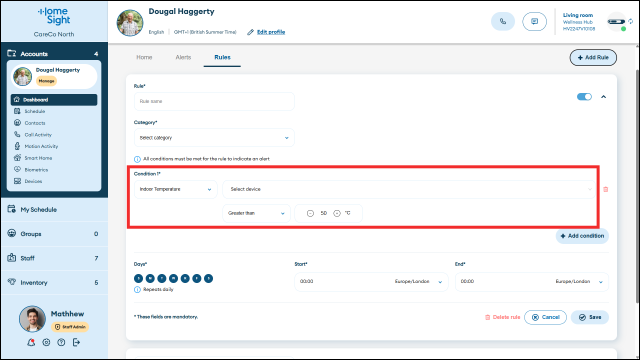This screenshot has width=640, height=360.
Task: Click the logout icon under Mathhew
Action: 76,342
